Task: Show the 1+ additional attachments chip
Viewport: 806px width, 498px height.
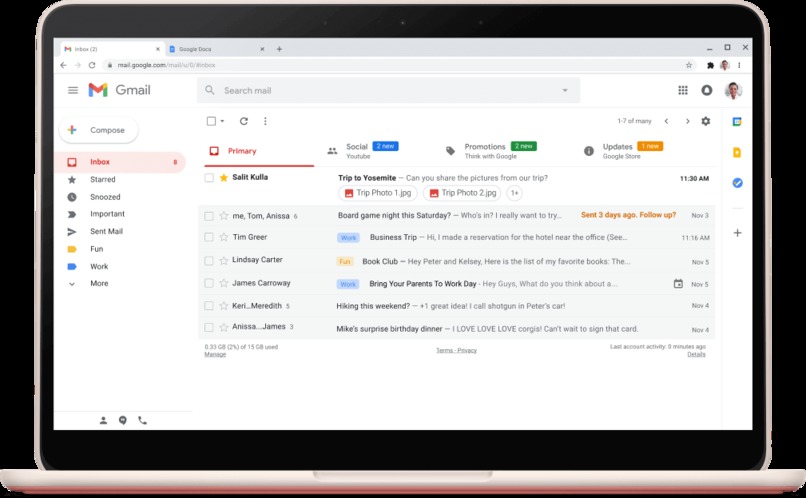Action: [514, 193]
